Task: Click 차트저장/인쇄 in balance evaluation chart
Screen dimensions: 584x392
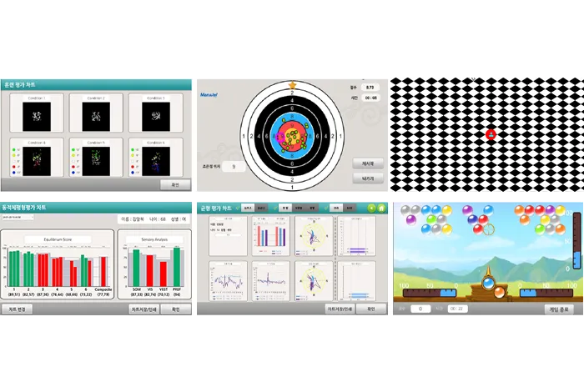Action: 340,309
